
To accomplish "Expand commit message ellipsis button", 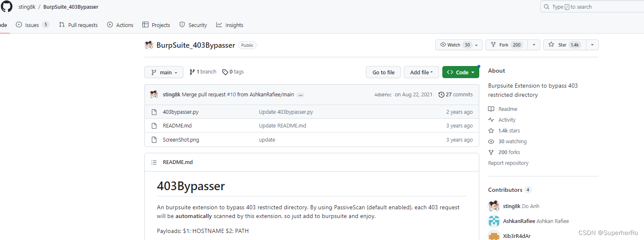I will coord(301,95).
